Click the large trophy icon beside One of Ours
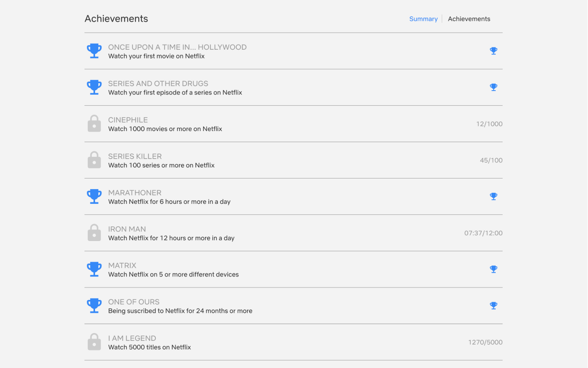Screen dimensions: 588x368 point(94,305)
